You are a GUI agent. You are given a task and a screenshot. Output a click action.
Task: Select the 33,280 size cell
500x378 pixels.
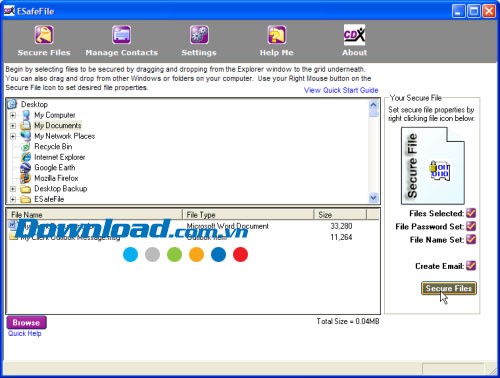(x=341, y=226)
